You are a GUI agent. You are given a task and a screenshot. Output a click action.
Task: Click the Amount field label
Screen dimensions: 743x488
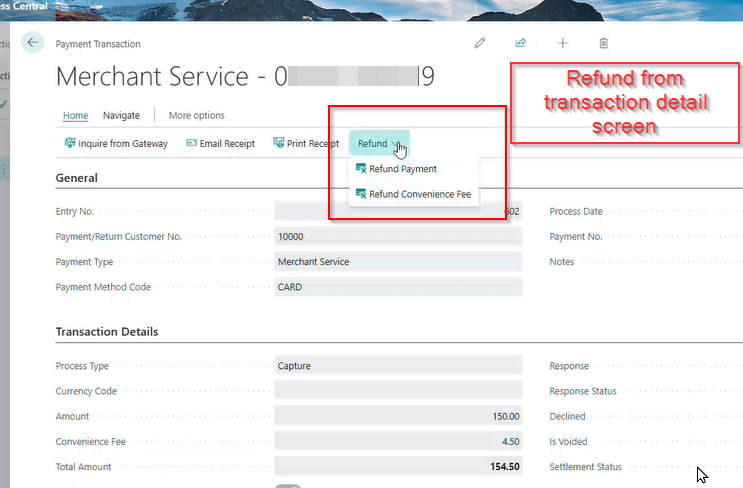click(x=72, y=416)
